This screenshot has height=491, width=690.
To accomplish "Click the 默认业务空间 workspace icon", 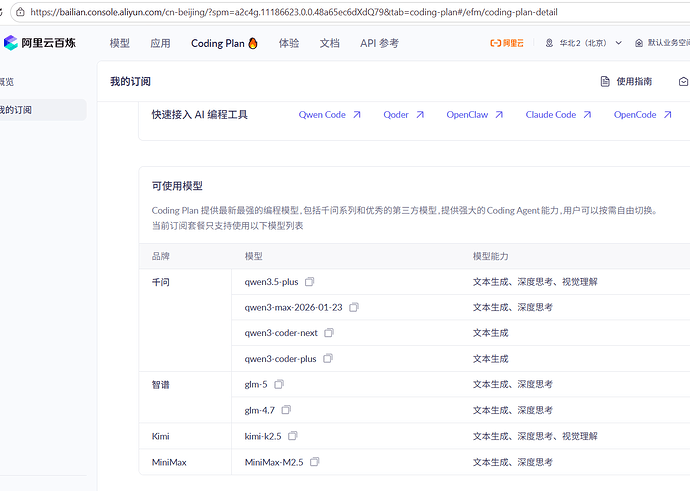I will (x=639, y=43).
